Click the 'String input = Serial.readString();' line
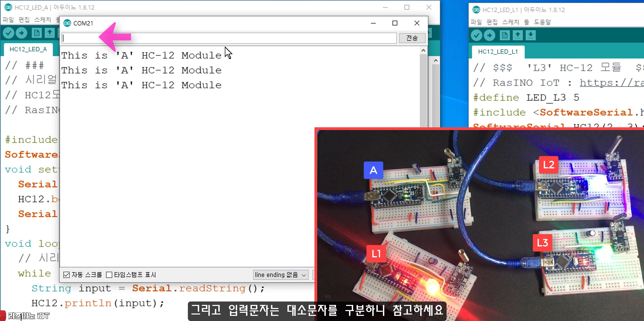644x321 pixels. [x=148, y=288]
